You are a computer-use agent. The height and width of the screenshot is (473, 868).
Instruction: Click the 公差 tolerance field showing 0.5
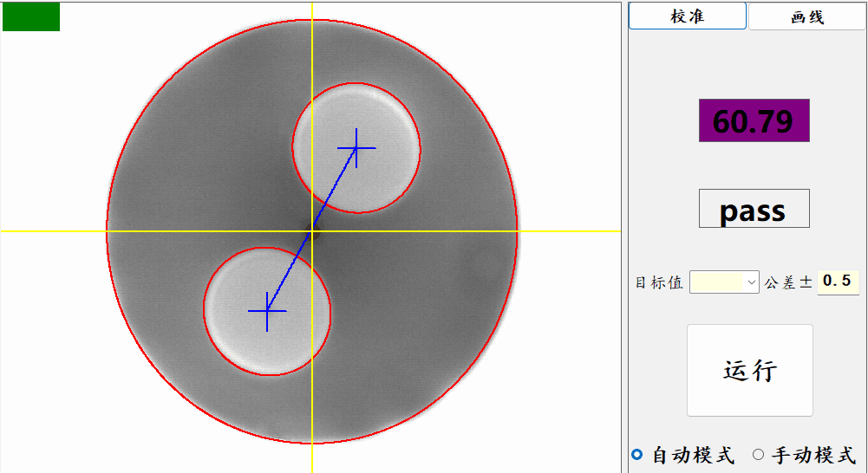(x=839, y=282)
